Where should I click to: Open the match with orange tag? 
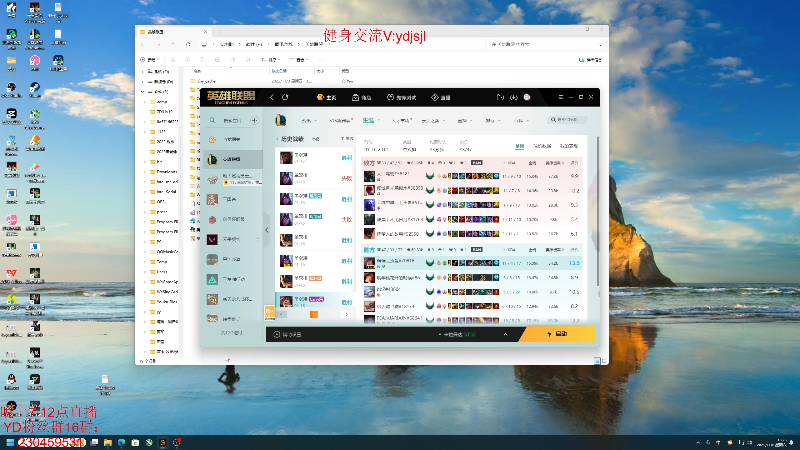click(315, 281)
